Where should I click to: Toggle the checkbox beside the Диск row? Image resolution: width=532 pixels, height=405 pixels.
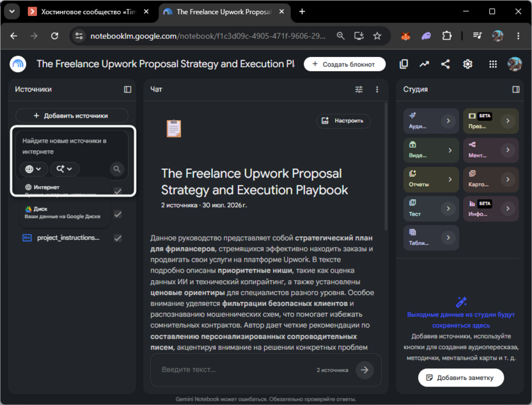118,214
